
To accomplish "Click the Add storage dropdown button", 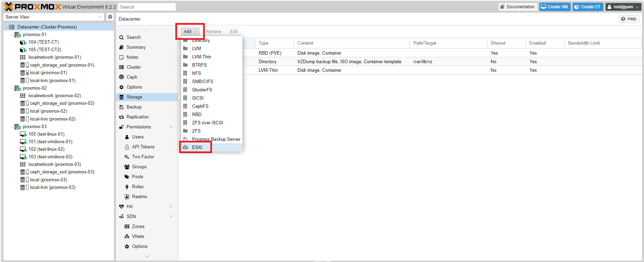I will point(190,32).
